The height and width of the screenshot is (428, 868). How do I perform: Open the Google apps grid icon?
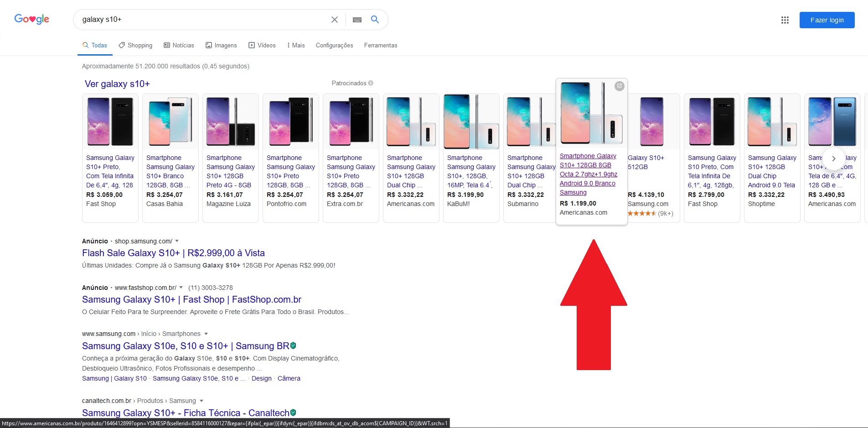785,20
